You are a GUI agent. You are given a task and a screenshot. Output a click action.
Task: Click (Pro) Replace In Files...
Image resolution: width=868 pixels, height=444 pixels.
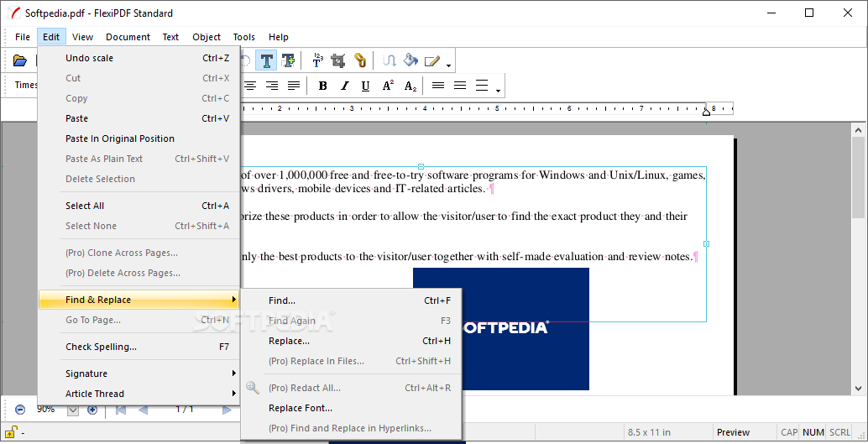pos(352,361)
